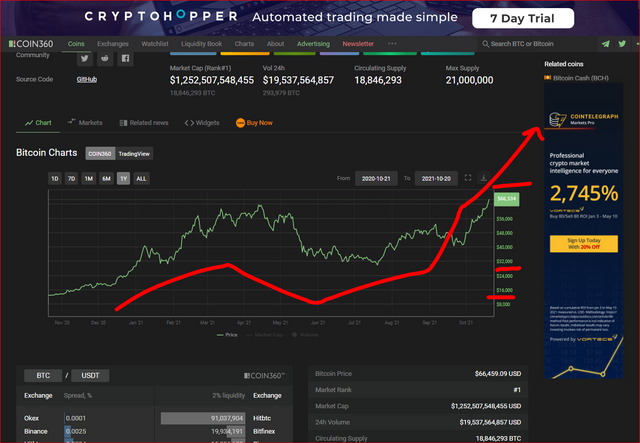Select the 1Y time range
Image resolution: width=640 pixels, height=443 pixels.
[x=123, y=178]
